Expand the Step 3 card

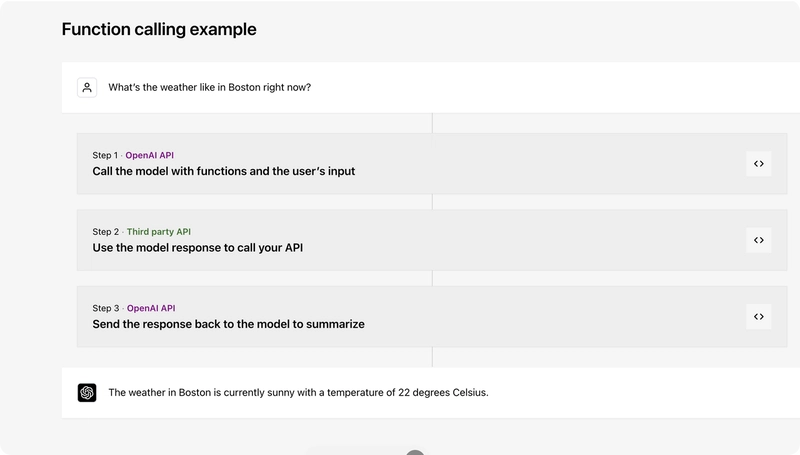(x=432, y=317)
